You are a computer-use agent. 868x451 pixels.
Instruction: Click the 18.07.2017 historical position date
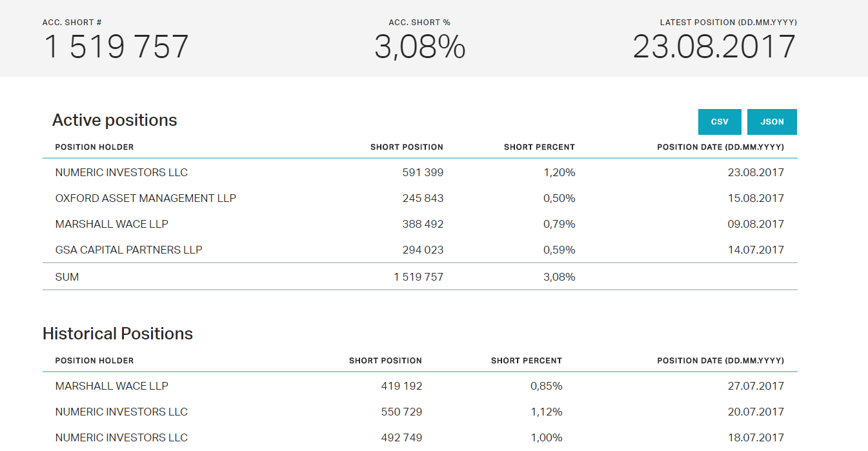756,438
